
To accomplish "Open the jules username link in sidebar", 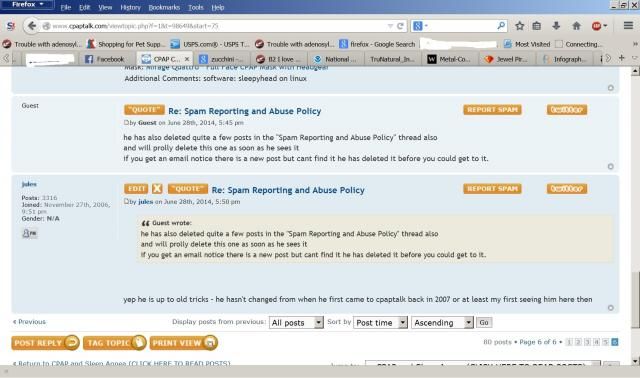I will click(29, 184).
